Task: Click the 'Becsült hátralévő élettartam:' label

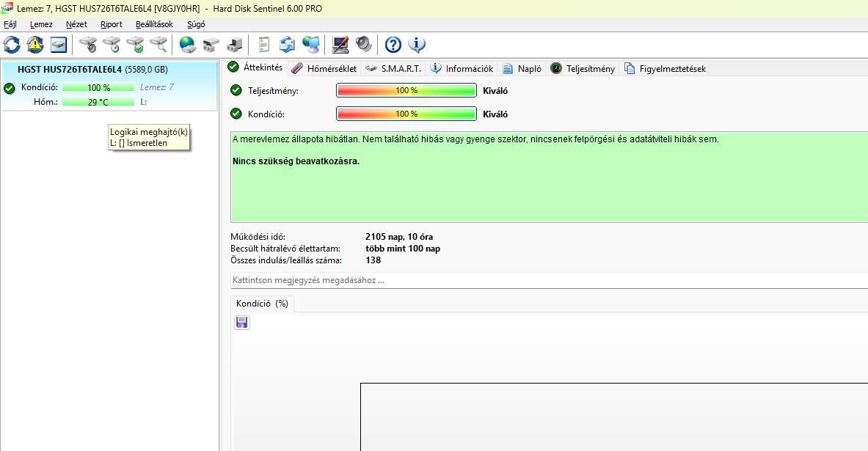Action: click(285, 249)
